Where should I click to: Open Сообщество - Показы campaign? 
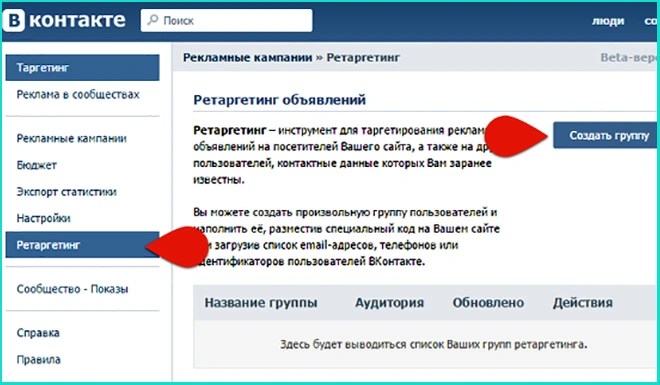pyautogui.click(x=72, y=289)
